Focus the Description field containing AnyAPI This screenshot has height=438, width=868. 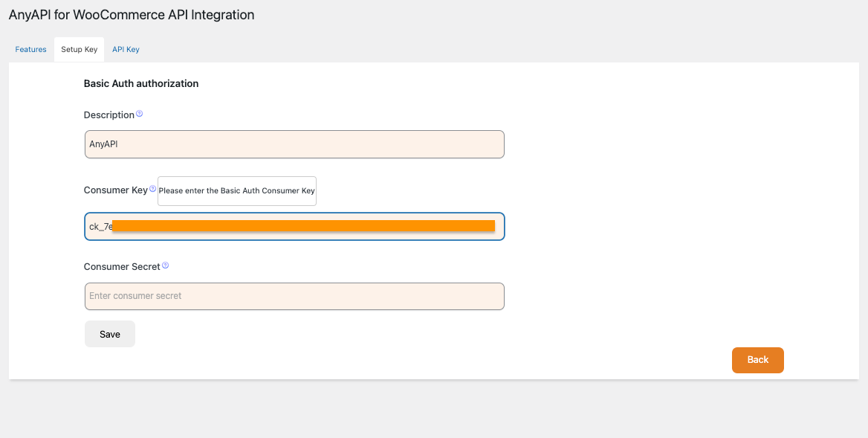(x=294, y=144)
